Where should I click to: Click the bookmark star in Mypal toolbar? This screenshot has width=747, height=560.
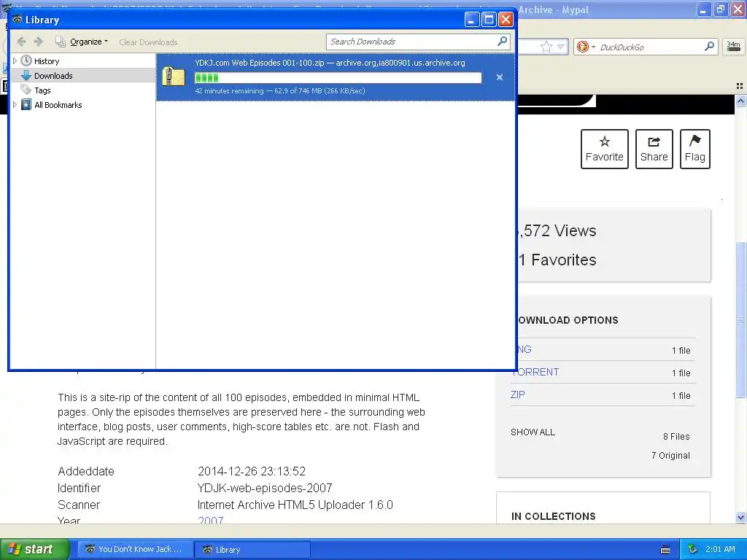[x=546, y=47]
